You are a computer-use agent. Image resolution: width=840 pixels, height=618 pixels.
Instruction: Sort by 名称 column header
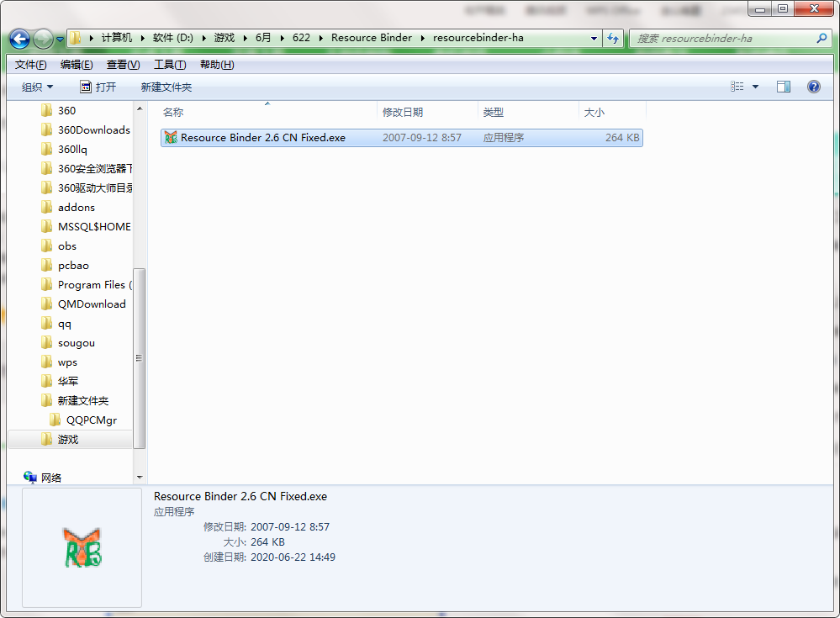pos(267,113)
